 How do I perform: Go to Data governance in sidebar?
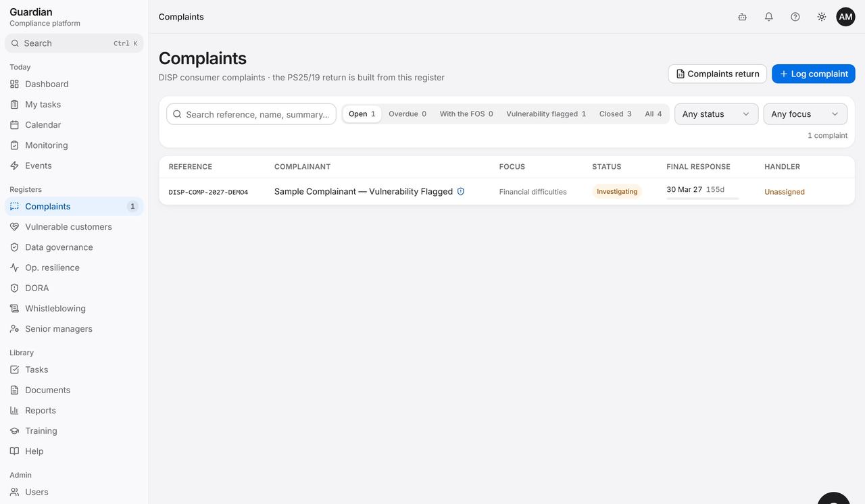(x=74, y=247)
